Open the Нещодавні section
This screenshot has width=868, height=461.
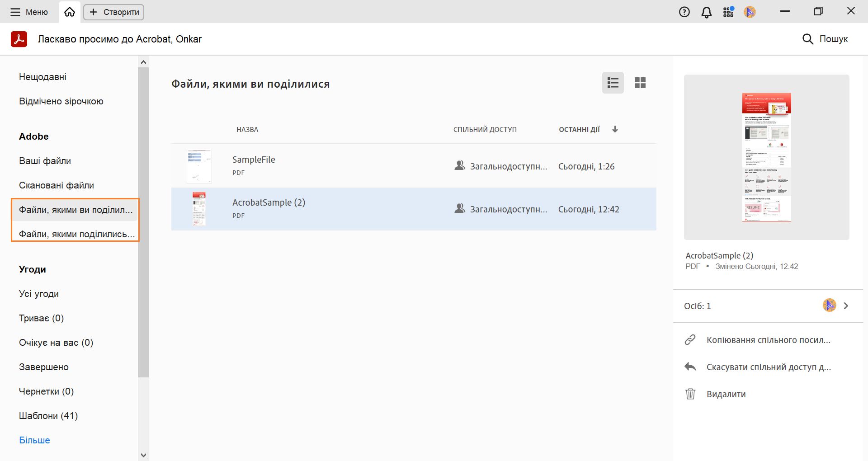coord(42,77)
